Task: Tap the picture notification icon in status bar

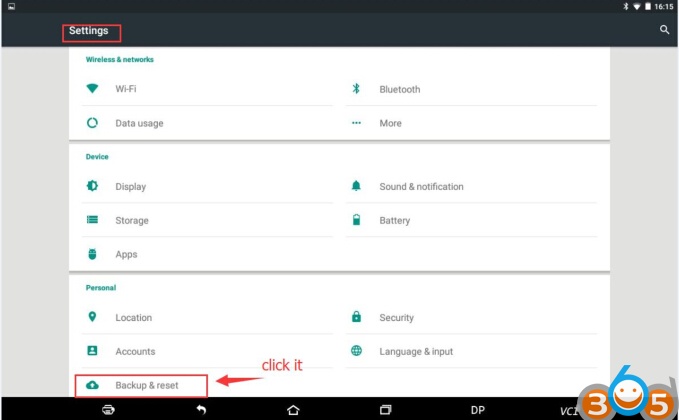Action: point(12,6)
